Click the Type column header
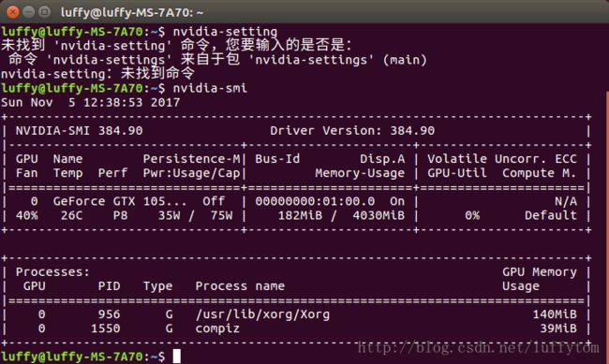Image resolution: width=609 pixels, height=364 pixels. click(x=157, y=286)
